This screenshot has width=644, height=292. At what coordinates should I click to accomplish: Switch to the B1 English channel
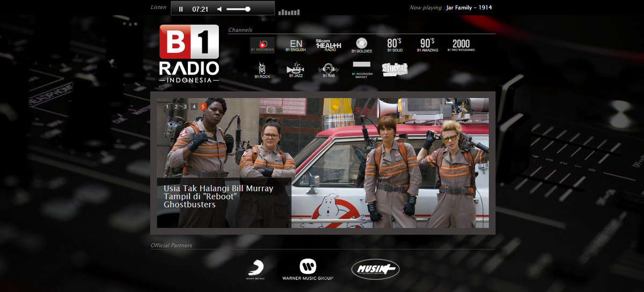pos(296,45)
